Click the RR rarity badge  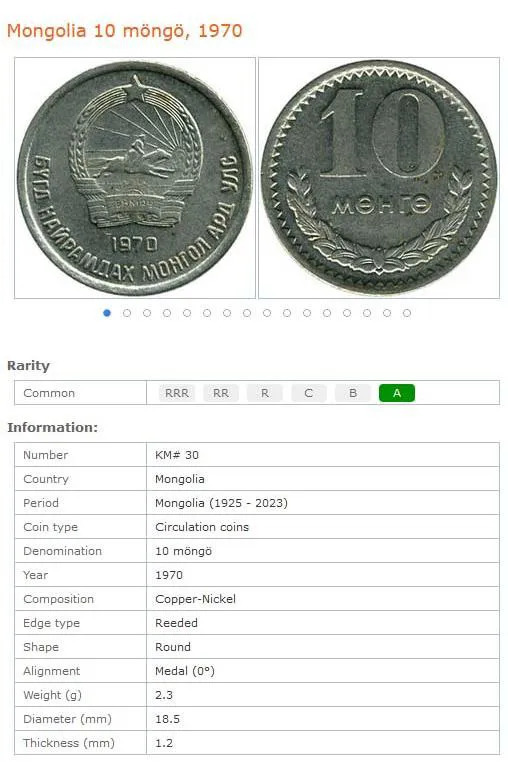point(221,393)
